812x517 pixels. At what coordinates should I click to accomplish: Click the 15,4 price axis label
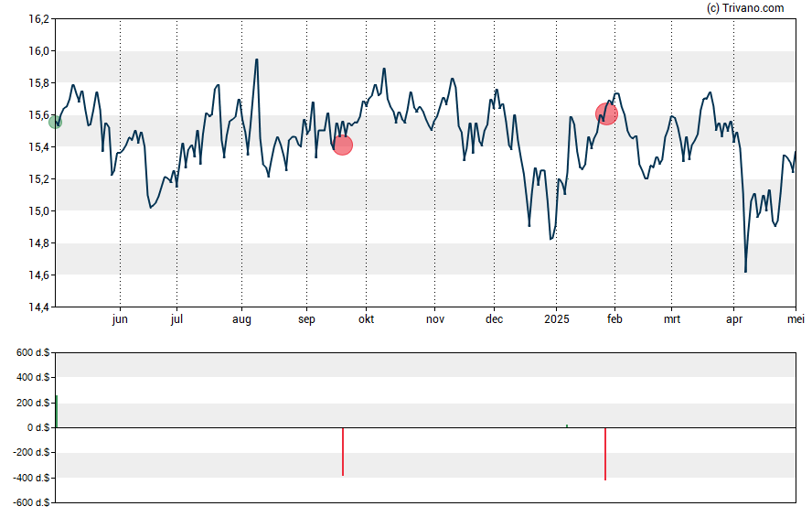(38, 147)
